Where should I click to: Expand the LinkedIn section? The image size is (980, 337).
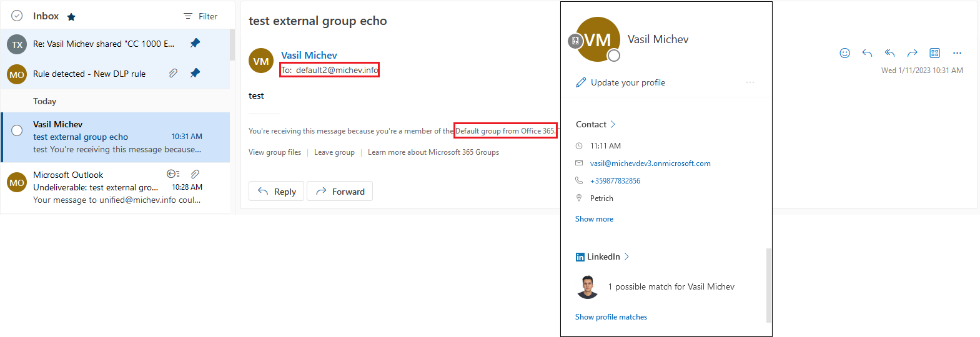(x=603, y=256)
